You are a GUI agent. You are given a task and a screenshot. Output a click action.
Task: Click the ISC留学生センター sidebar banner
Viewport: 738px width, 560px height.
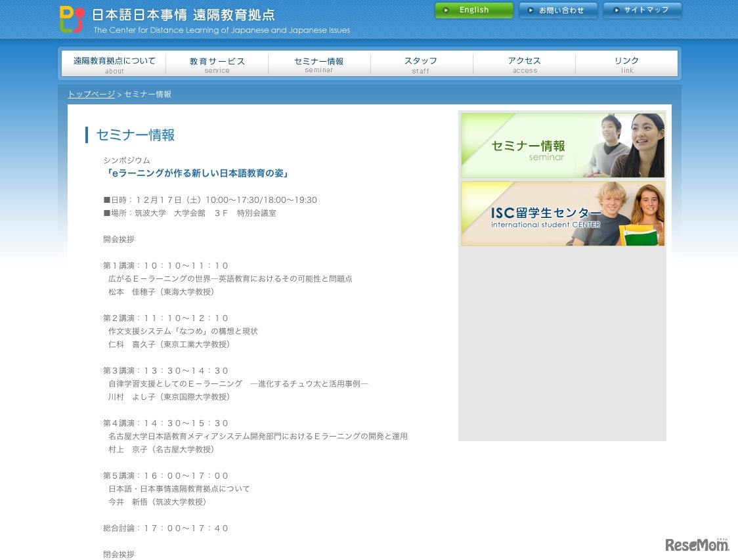563,213
